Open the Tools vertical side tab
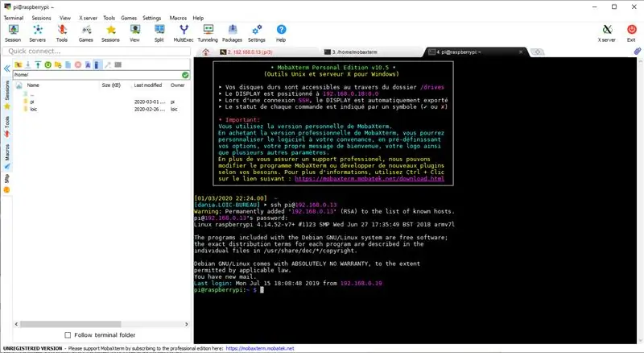 (7, 127)
